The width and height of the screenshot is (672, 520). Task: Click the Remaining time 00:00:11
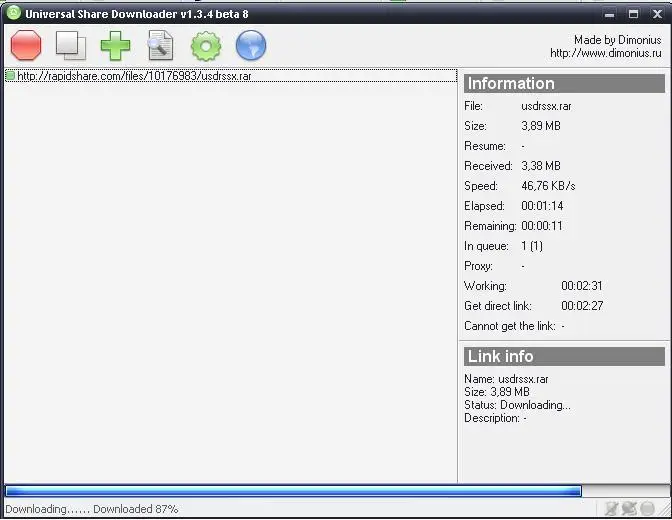[x=542, y=226]
